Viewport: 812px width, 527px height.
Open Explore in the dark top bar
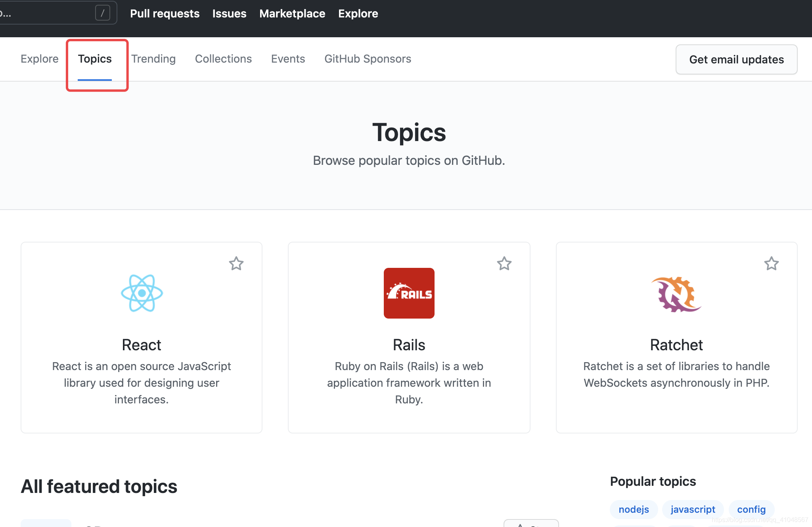358,13
